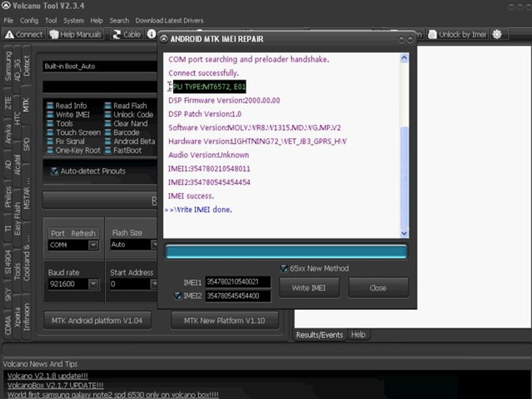
Task: Click Unlock by Imei toolbar button
Action: [x=457, y=34]
